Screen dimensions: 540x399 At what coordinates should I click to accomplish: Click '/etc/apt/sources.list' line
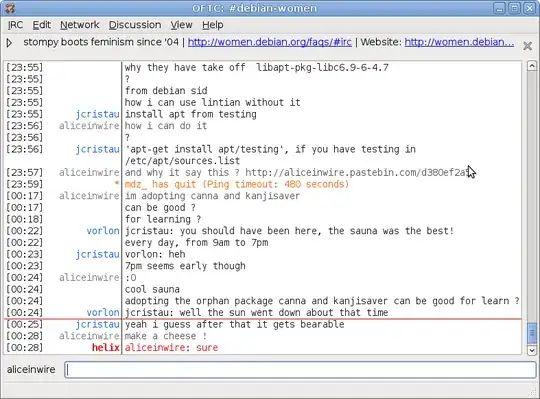182,161
